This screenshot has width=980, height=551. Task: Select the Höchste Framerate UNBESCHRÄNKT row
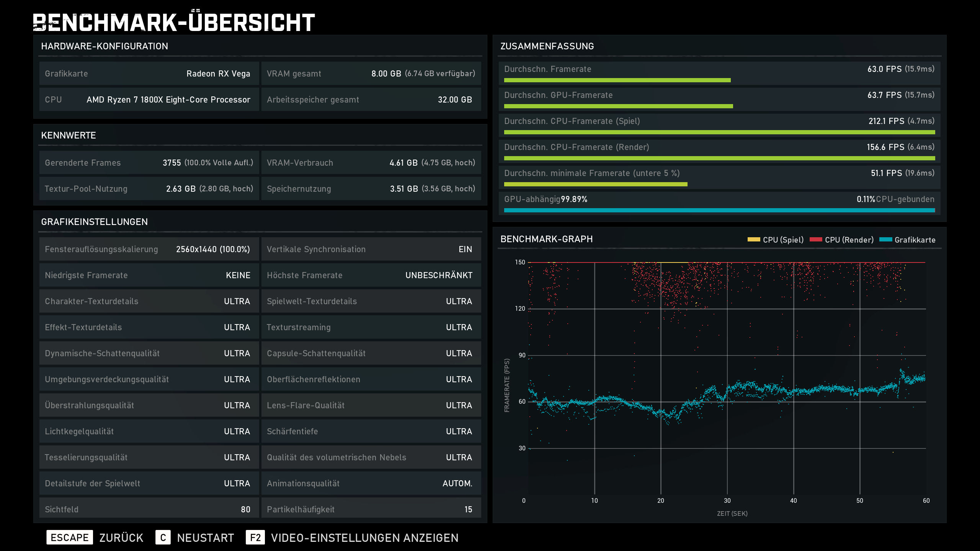click(371, 275)
